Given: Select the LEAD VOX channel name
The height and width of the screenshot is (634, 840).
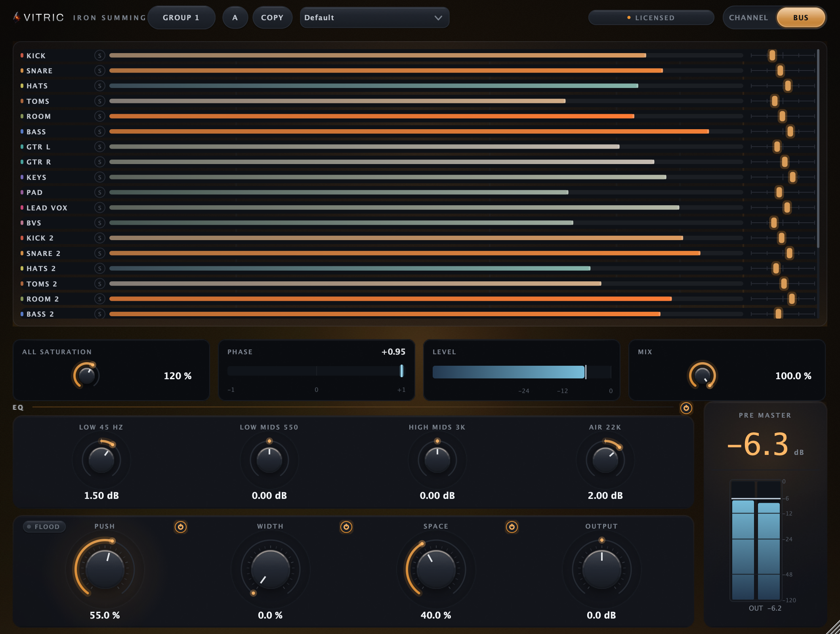Looking at the screenshot, I should coord(47,208).
